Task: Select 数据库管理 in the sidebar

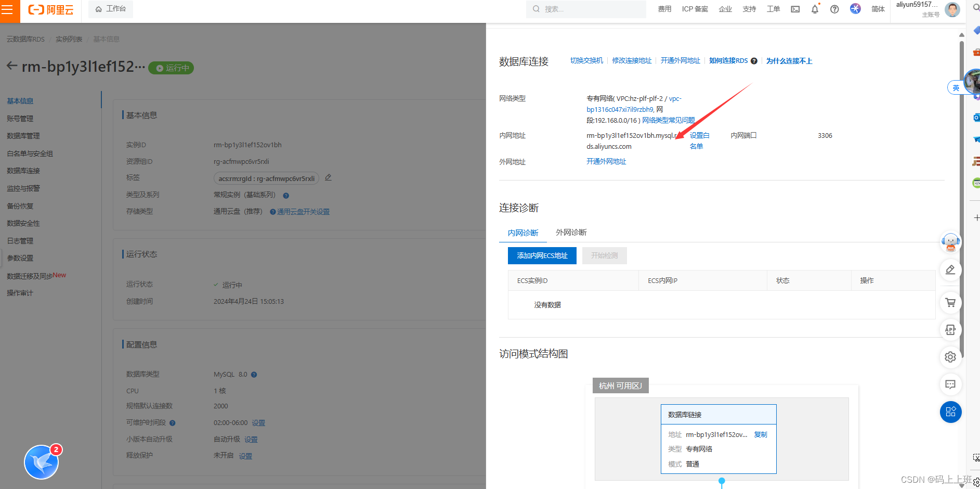Action: (23, 136)
